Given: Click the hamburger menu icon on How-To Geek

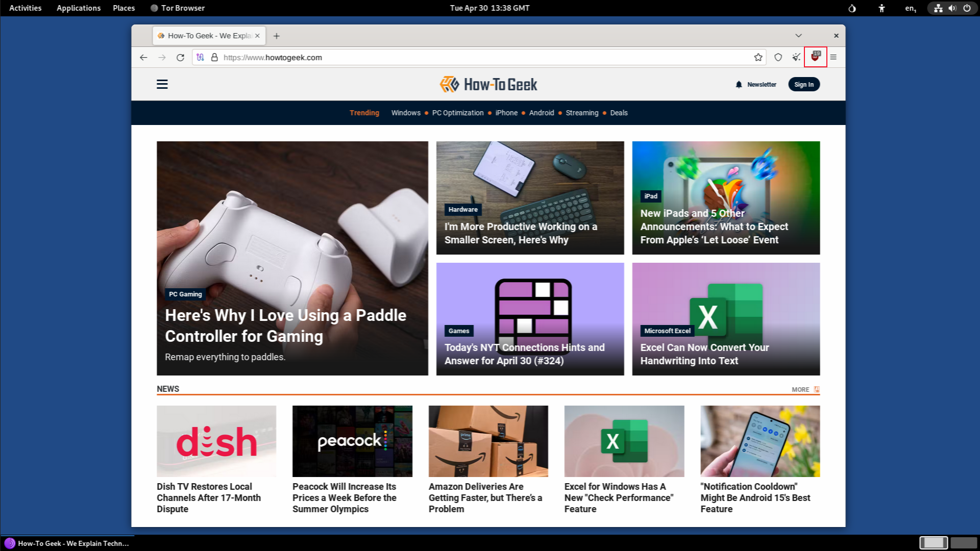Looking at the screenshot, I should [x=162, y=84].
